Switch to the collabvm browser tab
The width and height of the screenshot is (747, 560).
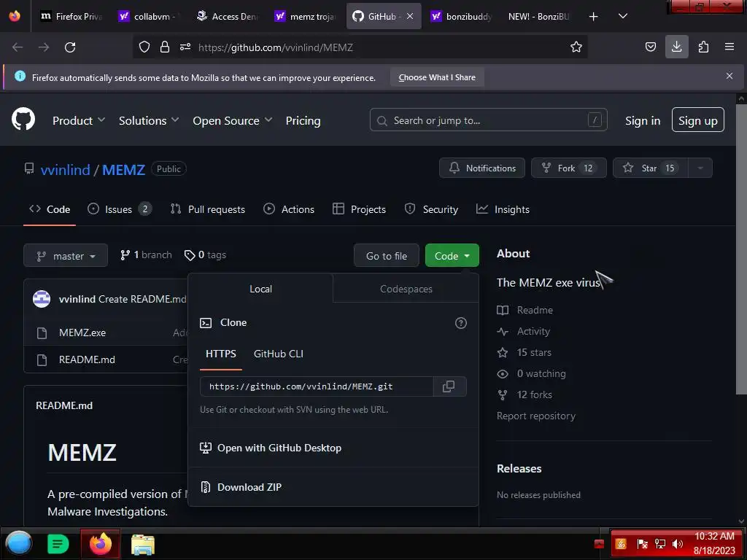(x=150, y=17)
